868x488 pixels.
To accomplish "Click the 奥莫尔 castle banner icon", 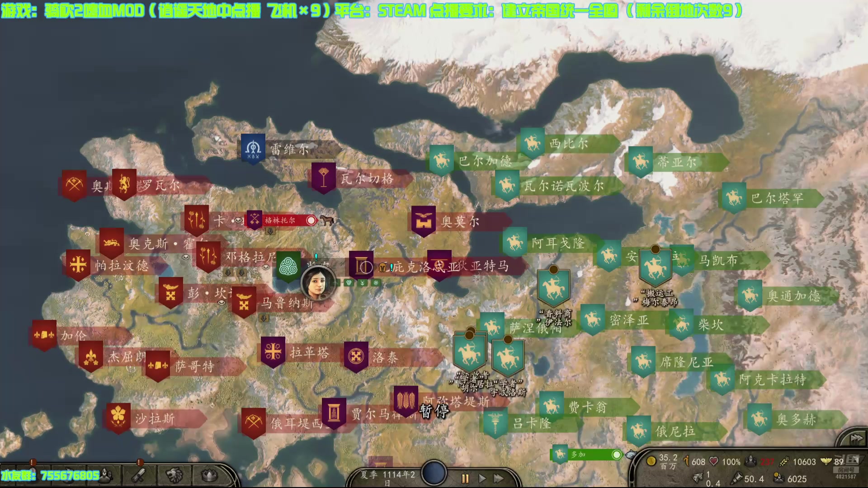I will click(424, 221).
